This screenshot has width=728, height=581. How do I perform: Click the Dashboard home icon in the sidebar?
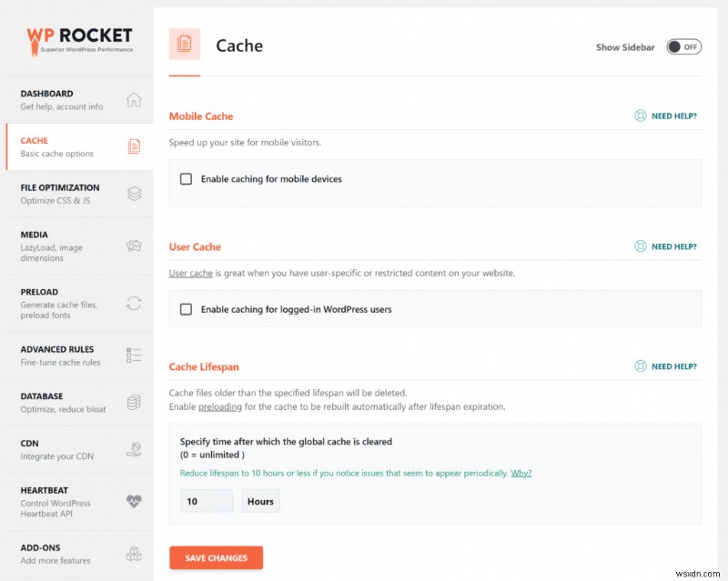135,98
